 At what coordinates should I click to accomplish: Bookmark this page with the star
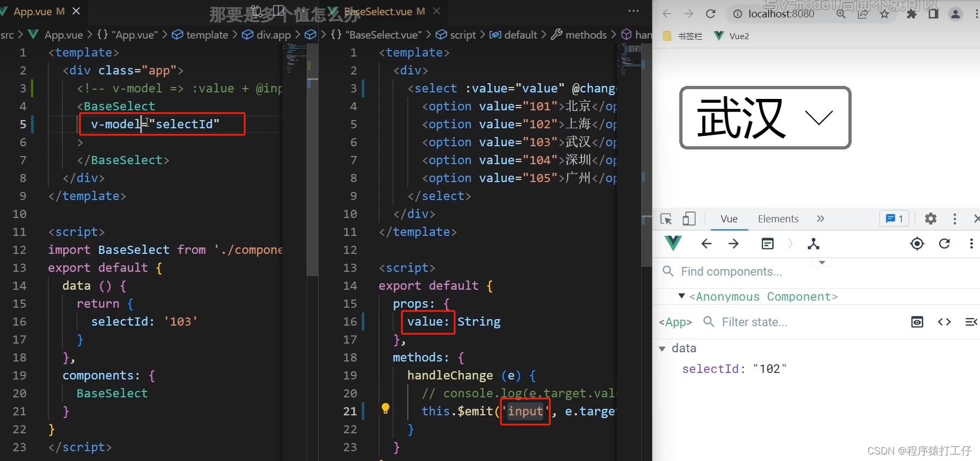pyautogui.click(x=885, y=14)
